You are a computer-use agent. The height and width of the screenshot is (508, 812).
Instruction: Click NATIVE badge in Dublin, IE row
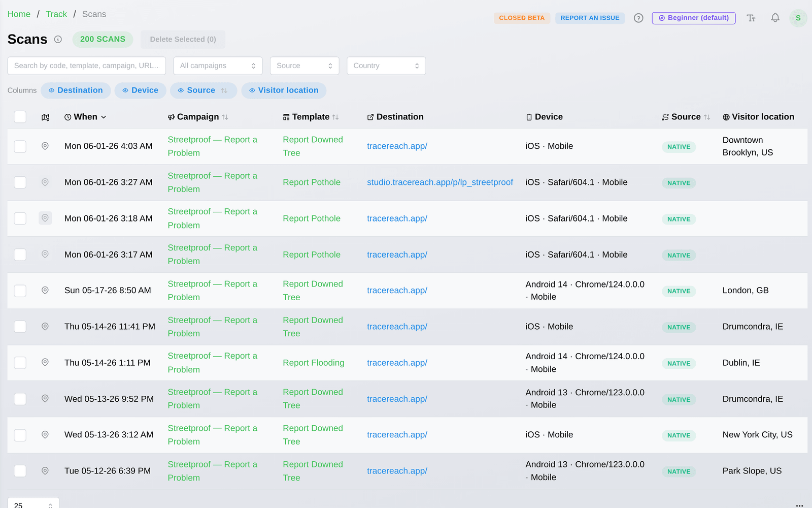[679, 363]
